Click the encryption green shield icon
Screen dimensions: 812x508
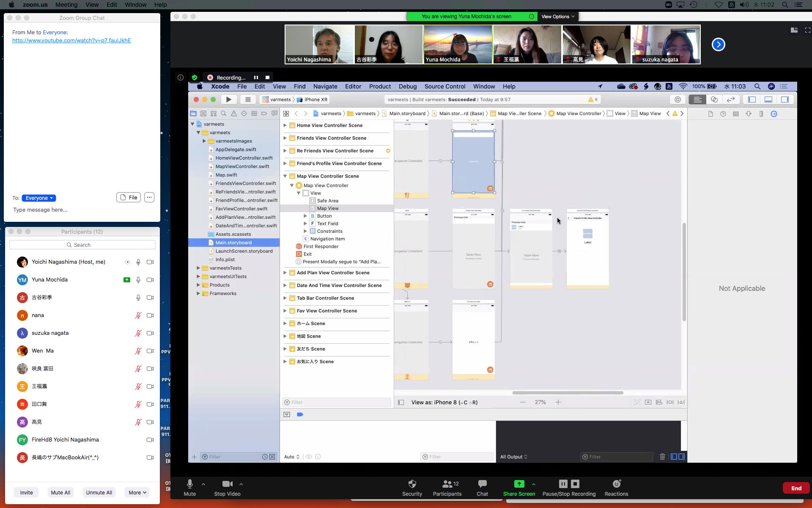tap(195, 77)
